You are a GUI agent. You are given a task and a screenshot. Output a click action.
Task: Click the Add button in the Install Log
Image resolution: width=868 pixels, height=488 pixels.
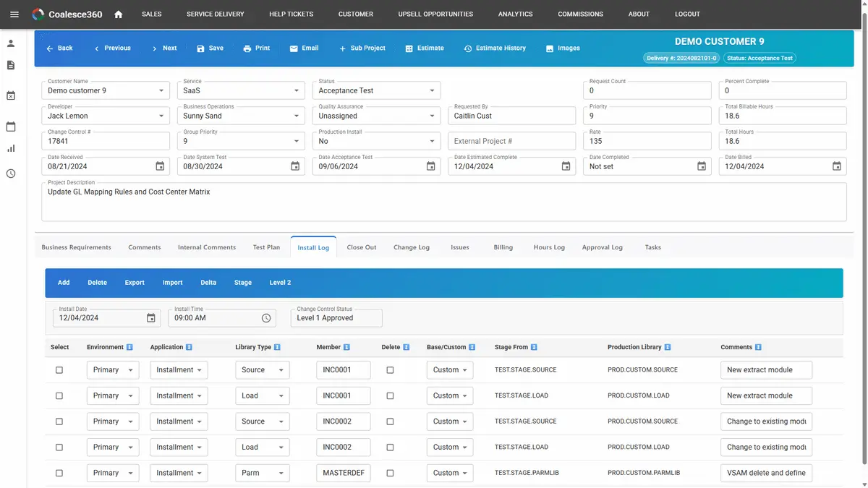tap(63, 282)
